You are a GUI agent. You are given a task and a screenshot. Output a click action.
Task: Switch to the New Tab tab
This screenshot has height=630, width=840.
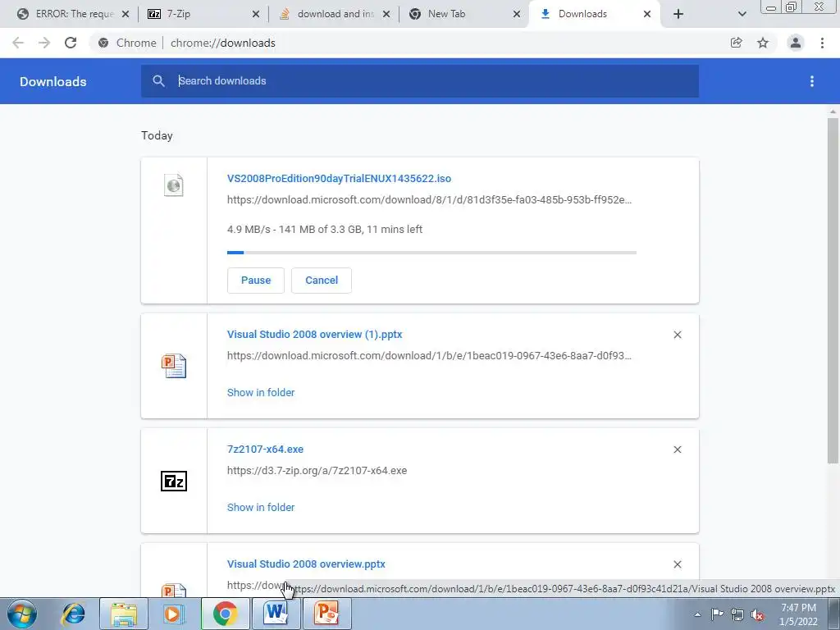464,14
